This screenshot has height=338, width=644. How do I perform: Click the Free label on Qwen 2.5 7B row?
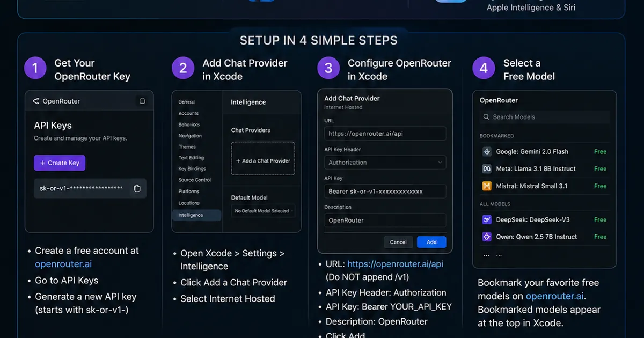coord(600,237)
